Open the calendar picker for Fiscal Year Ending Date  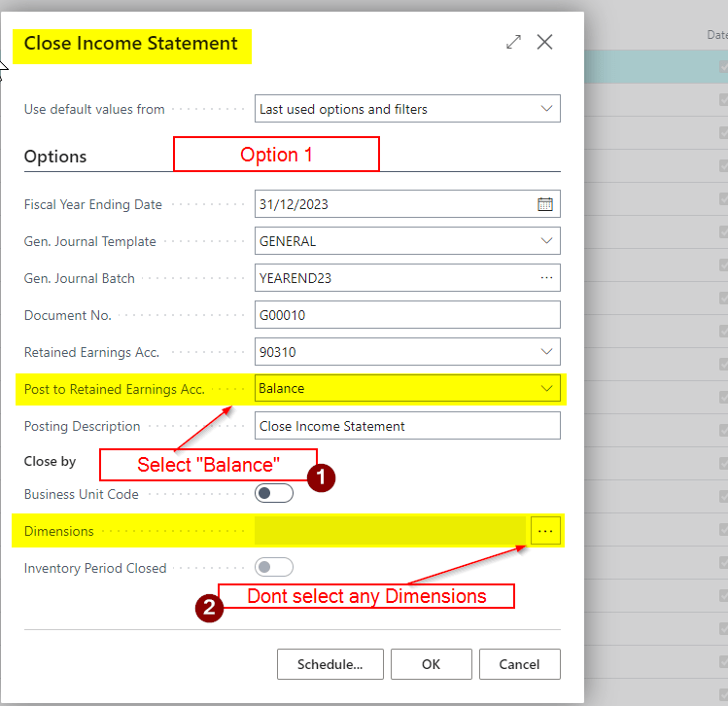(545, 204)
